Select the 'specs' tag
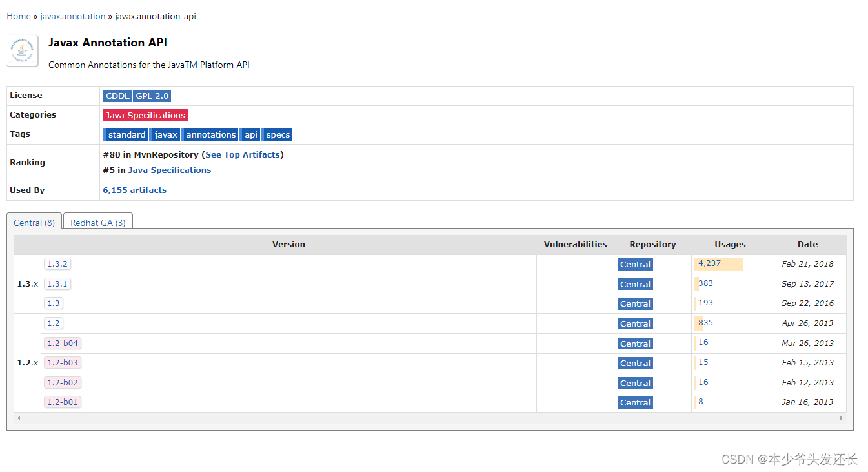 (278, 134)
